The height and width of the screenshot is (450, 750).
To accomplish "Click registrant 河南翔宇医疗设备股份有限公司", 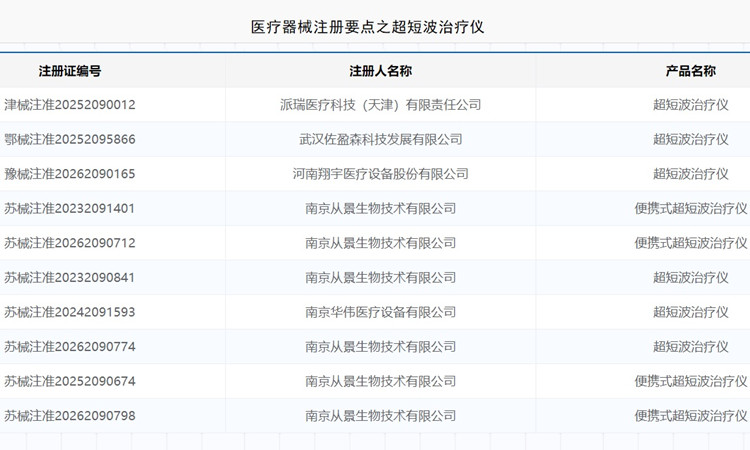I will click(380, 174).
